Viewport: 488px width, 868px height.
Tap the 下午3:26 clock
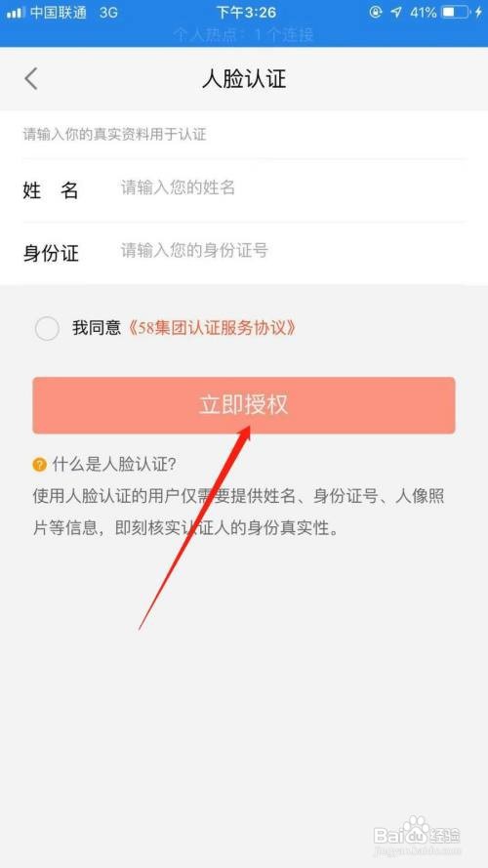[246, 12]
